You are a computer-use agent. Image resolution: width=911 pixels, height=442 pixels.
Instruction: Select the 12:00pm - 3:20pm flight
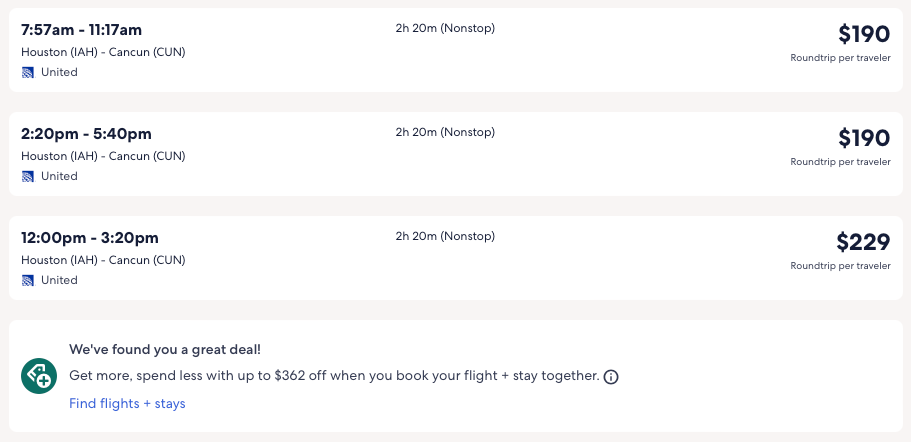(x=90, y=238)
